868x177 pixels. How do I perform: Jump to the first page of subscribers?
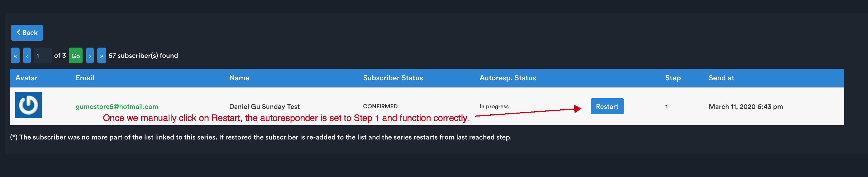[x=15, y=55]
